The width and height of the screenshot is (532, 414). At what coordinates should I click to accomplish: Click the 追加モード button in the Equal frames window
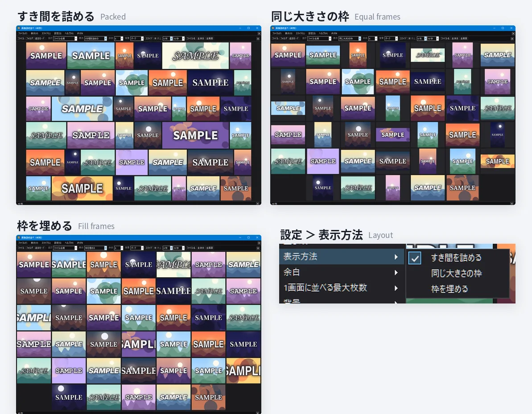pyautogui.click(x=293, y=39)
